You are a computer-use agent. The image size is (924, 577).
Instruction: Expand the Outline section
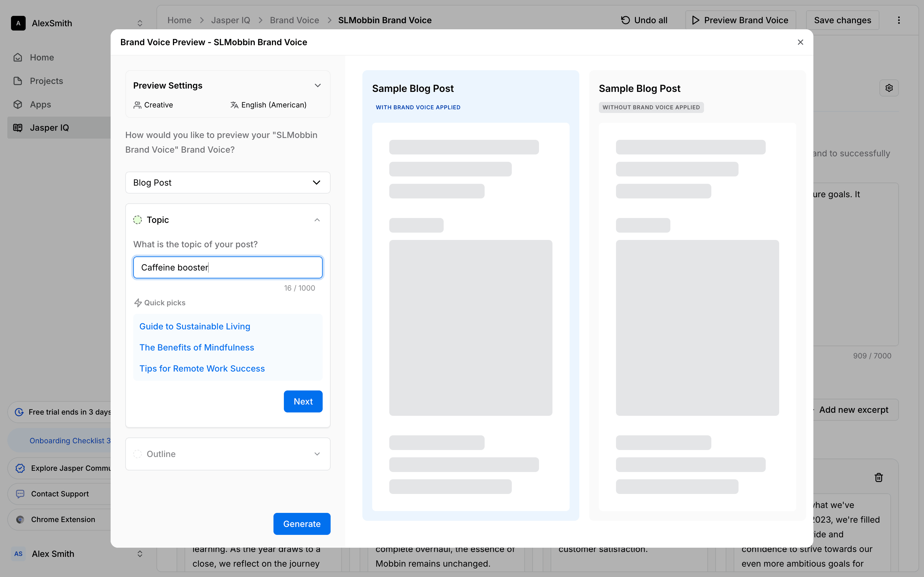[x=317, y=454]
